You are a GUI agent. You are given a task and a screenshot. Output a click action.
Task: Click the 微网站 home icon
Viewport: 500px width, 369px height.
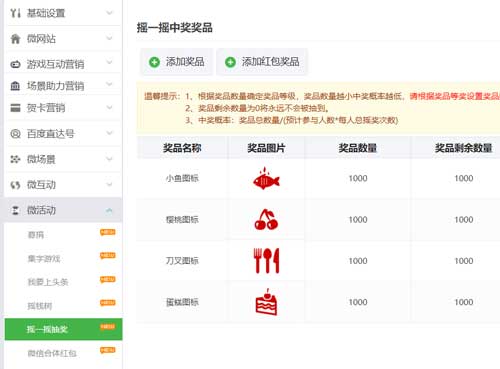15,39
